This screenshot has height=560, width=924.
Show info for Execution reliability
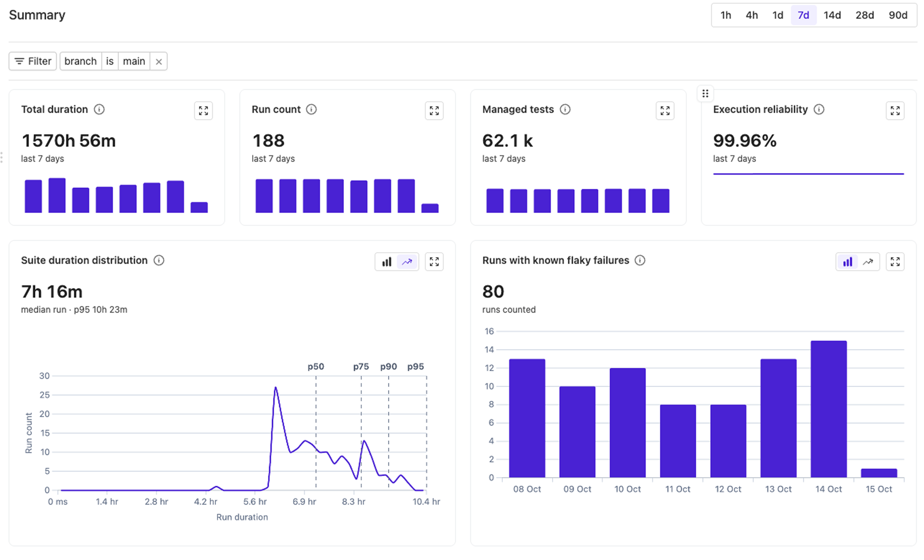[x=819, y=110]
